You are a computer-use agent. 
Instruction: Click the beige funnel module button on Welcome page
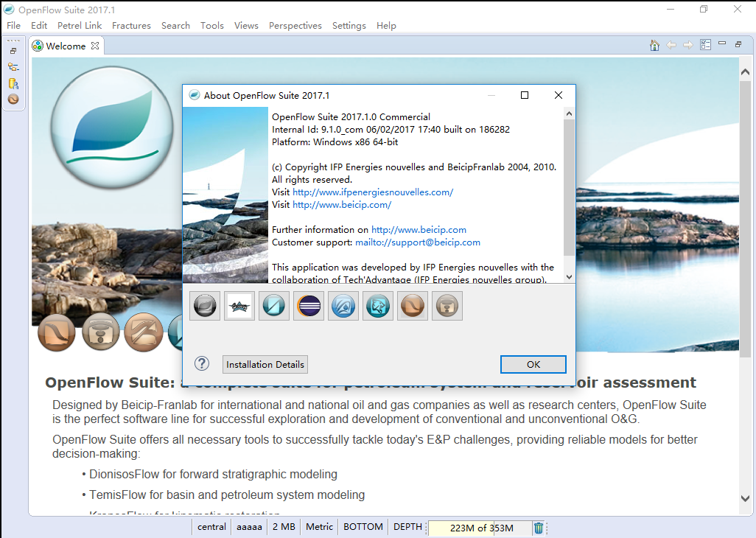click(x=101, y=331)
